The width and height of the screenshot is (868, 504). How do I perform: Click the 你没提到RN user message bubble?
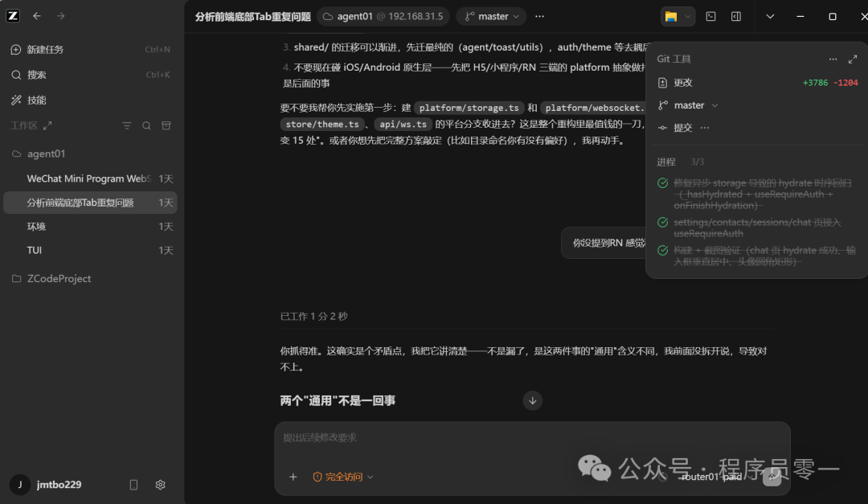click(604, 243)
